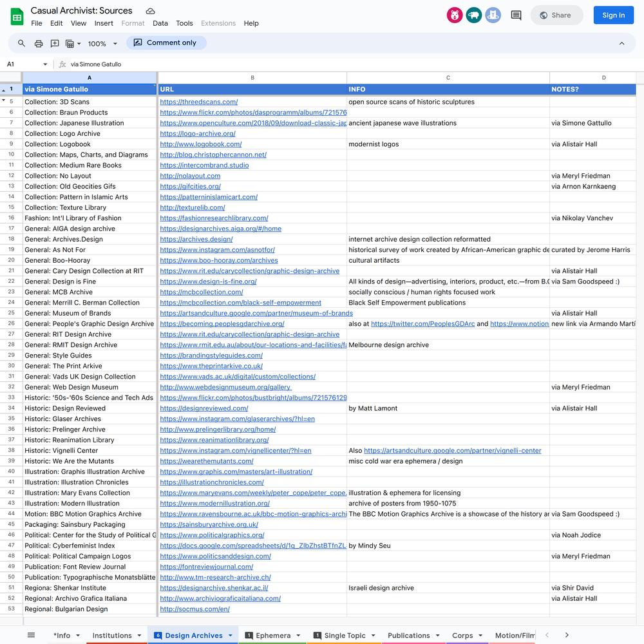Screen dimensions: 644x644
Task: Open the Design Archives tab dropdown arrow
Action: click(x=231, y=636)
